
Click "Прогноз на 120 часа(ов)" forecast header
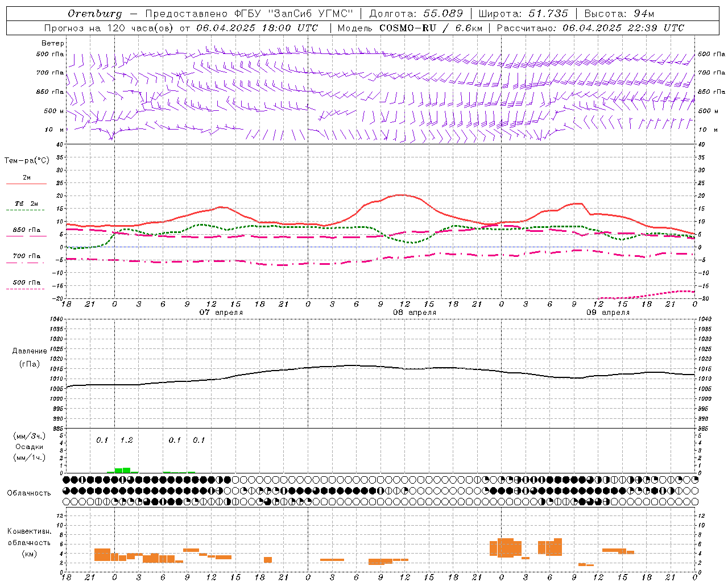click(x=109, y=28)
